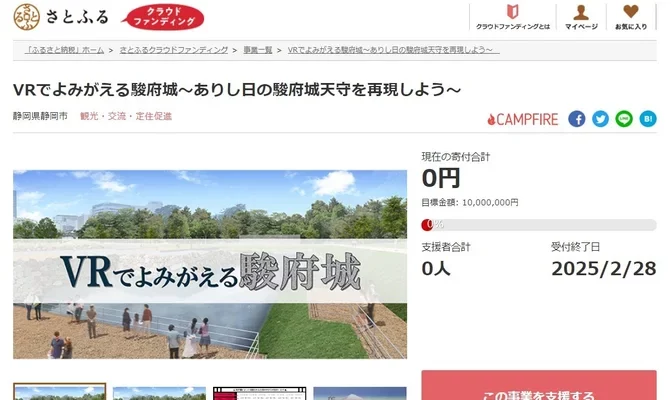
Task: Share the project on Twitter
Action: click(600, 118)
